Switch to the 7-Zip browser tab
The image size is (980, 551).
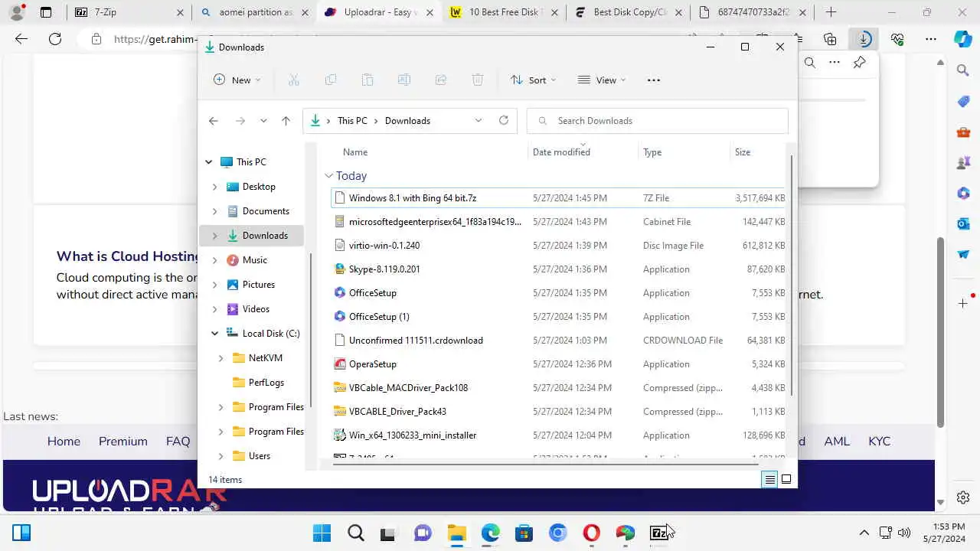click(x=129, y=12)
